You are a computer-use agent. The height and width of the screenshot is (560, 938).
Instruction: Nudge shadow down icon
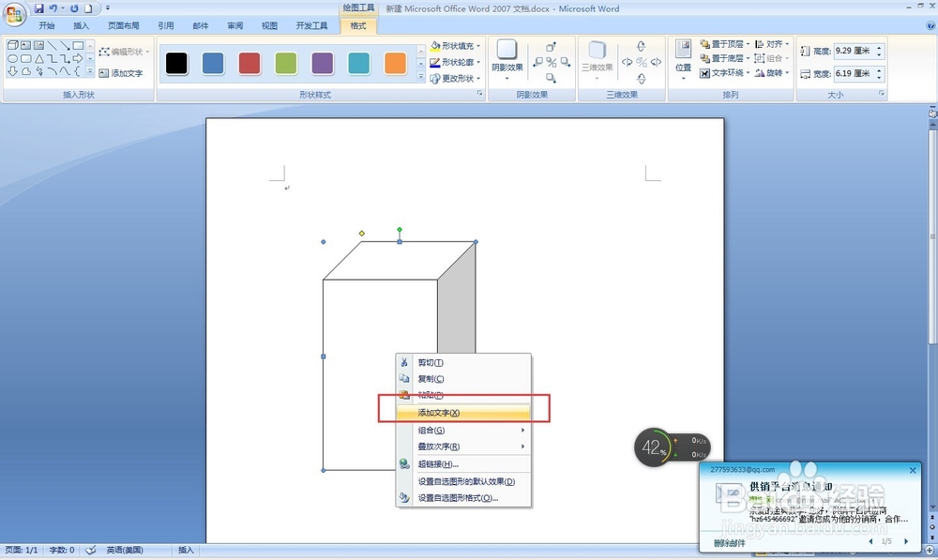coord(551,78)
